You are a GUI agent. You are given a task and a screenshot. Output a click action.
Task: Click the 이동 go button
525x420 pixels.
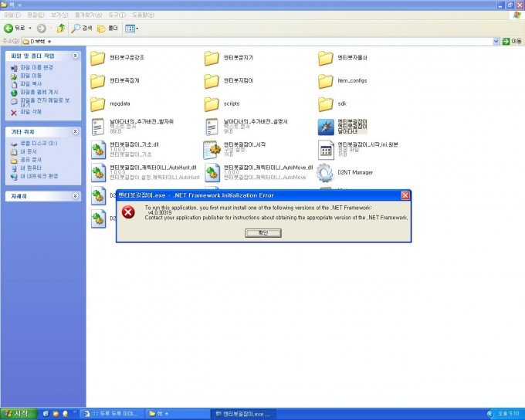click(x=513, y=41)
